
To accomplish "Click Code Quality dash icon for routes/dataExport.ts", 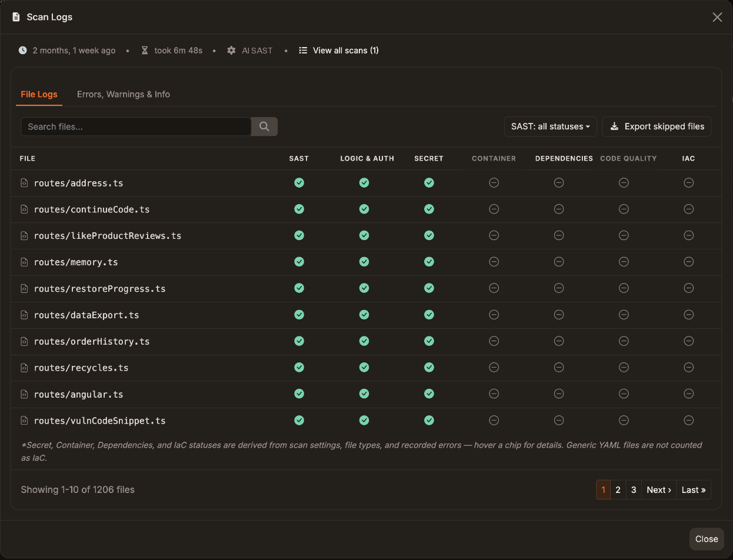I will 624,315.
